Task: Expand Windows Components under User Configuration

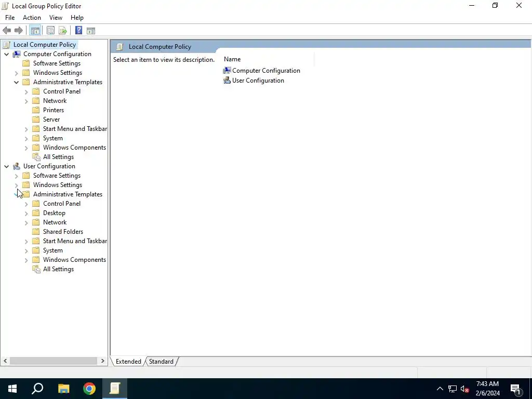Action: pos(26,260)
